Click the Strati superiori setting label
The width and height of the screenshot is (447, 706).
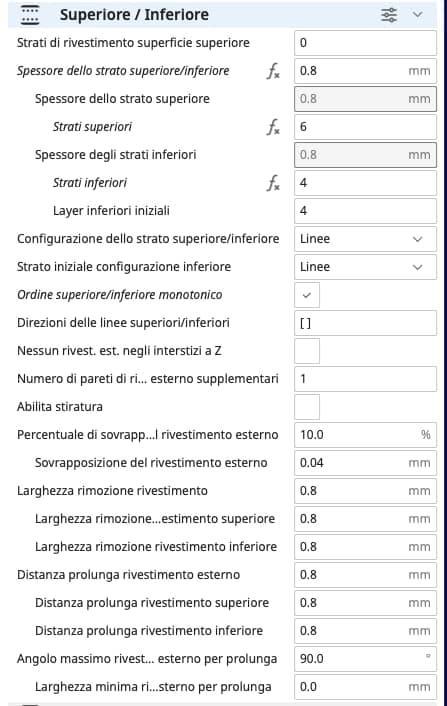click(x=92, y=127)
